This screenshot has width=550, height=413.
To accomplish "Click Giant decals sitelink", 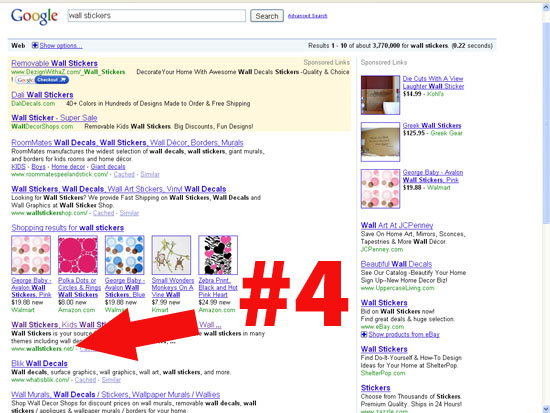I will click(108, 167).
